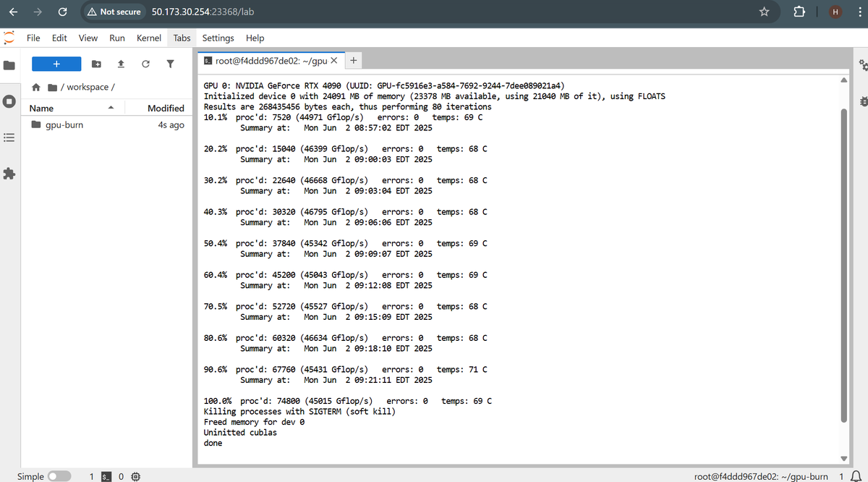This screenshot has height=482, width=868.
Task: Open the Run menu
Action: click(117, 38)
